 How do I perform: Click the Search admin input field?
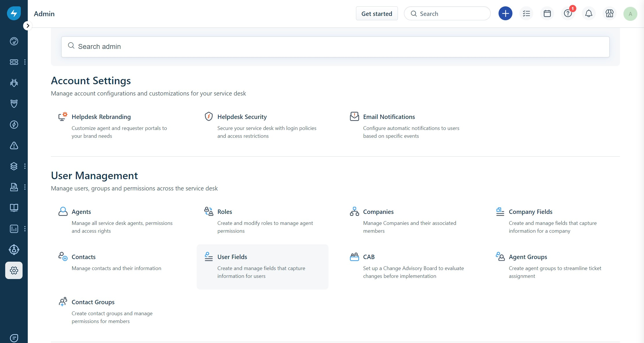point(335,47)
